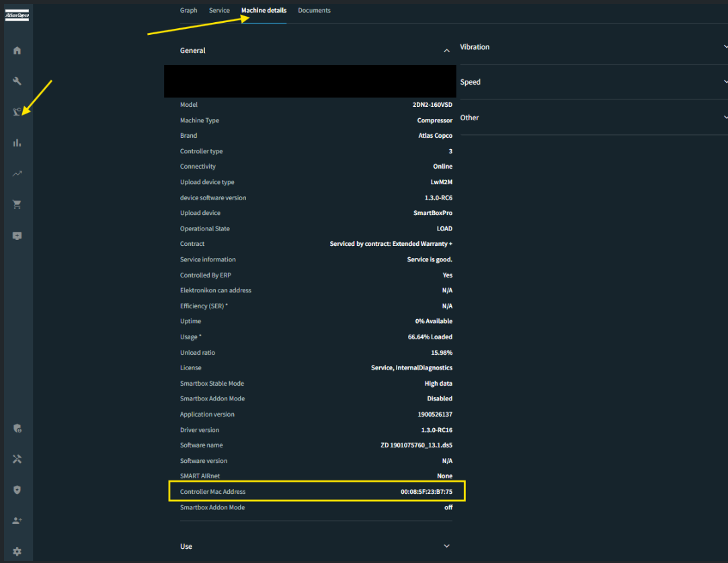This screenshot has width=728, height=563.
Task: Open the trend line icon in sidebar
Action: 17,173
